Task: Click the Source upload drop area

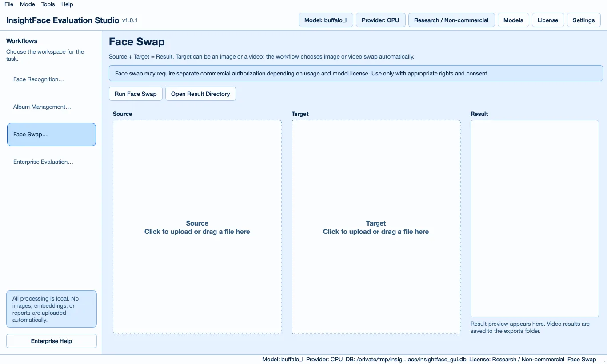Action: click(197, 227)
